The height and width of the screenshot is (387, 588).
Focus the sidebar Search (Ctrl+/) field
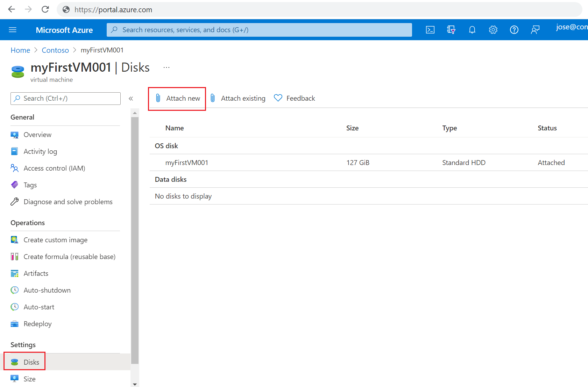click(x=65, y=99)
